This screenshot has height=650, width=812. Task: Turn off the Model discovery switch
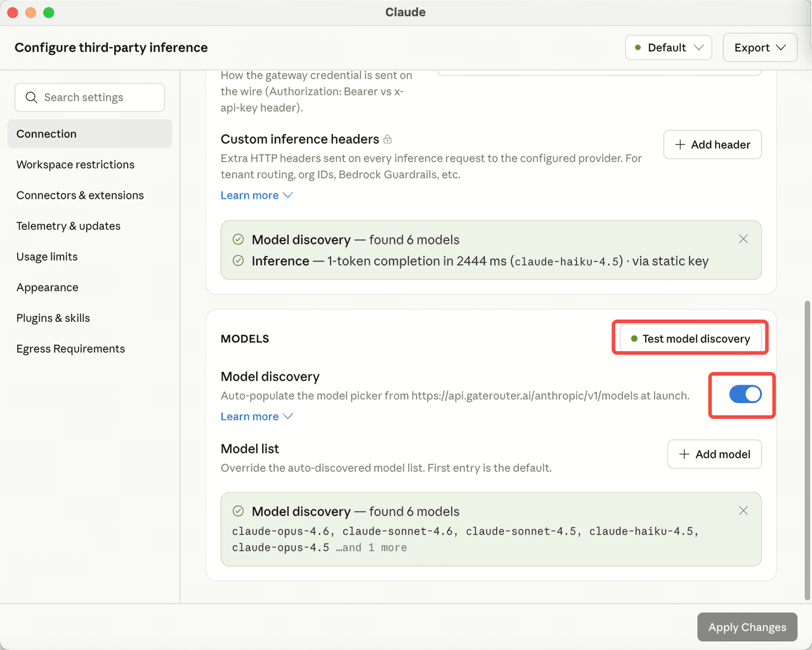[745, 394]
